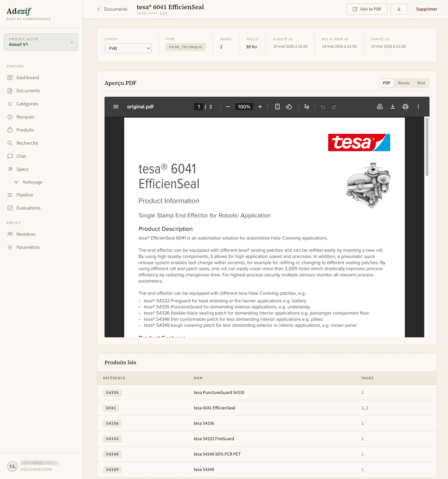Click reference badge 6041
Screen dimensions: 448x479
pos(111,408)
